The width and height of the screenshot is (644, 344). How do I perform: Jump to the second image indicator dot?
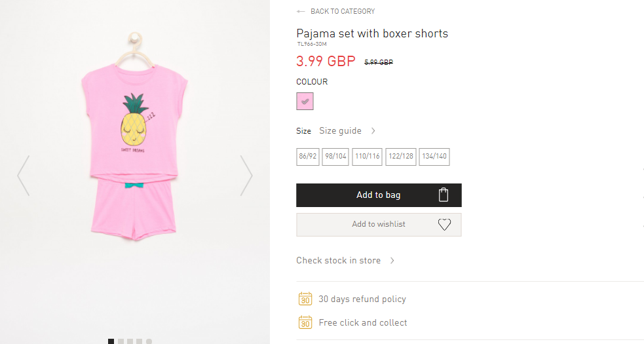(121, 341)
